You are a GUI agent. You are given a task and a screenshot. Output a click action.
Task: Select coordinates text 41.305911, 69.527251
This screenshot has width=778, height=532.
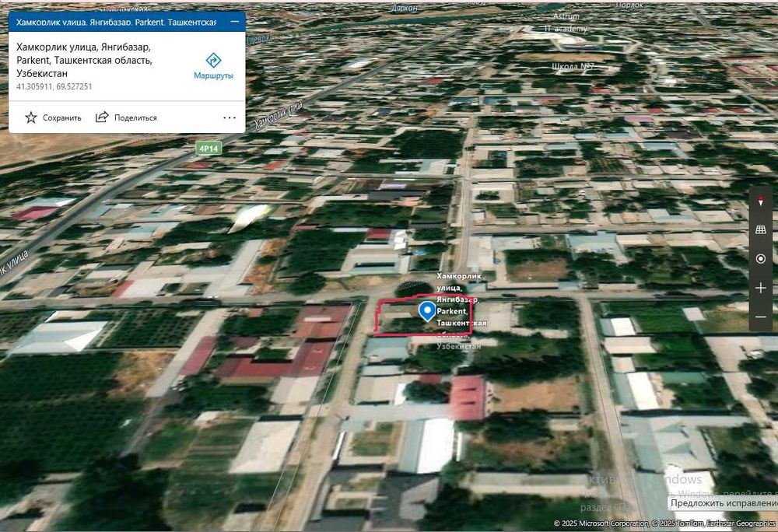[54, 86]
